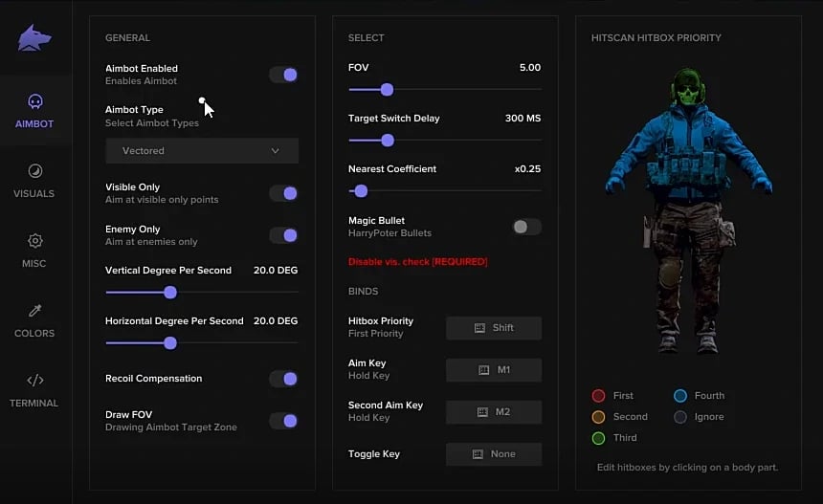
Task: Click the x0.25 coefficient value
Action: point(527,169)
